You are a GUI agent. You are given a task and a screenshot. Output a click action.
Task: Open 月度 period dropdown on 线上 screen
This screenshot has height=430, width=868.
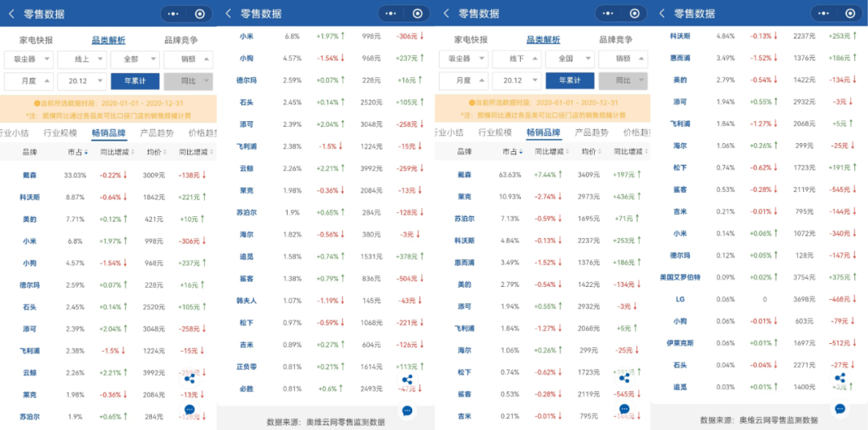pos(30,81)
